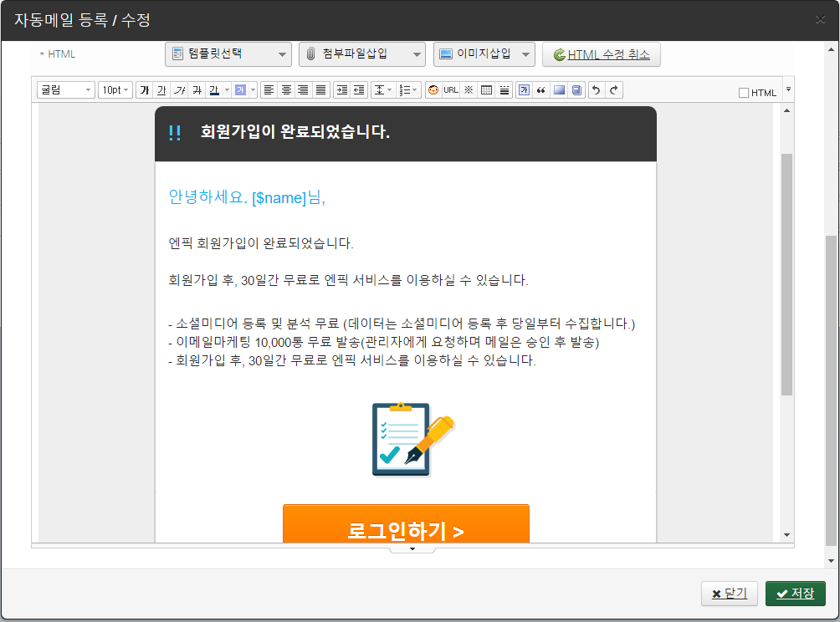Image resolution: width=840 pixels, height=622 pixels.
Task: Insert a quotation block
Action: click(x=541, y=90)
